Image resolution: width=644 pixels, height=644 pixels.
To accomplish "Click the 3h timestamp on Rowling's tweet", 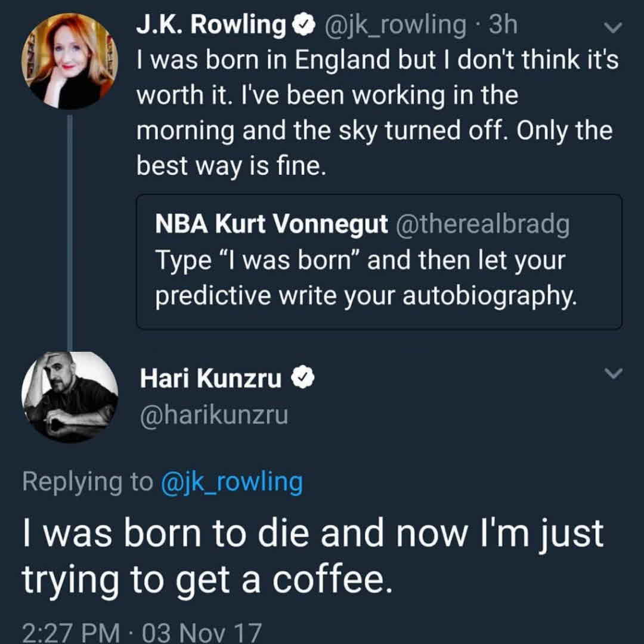I will click(503, 25).
